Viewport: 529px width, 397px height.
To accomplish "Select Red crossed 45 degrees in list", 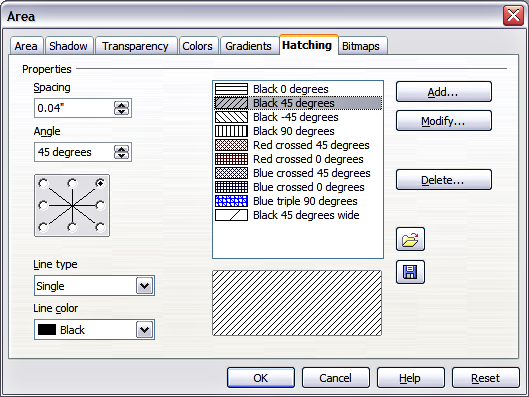I will point(298,145).
